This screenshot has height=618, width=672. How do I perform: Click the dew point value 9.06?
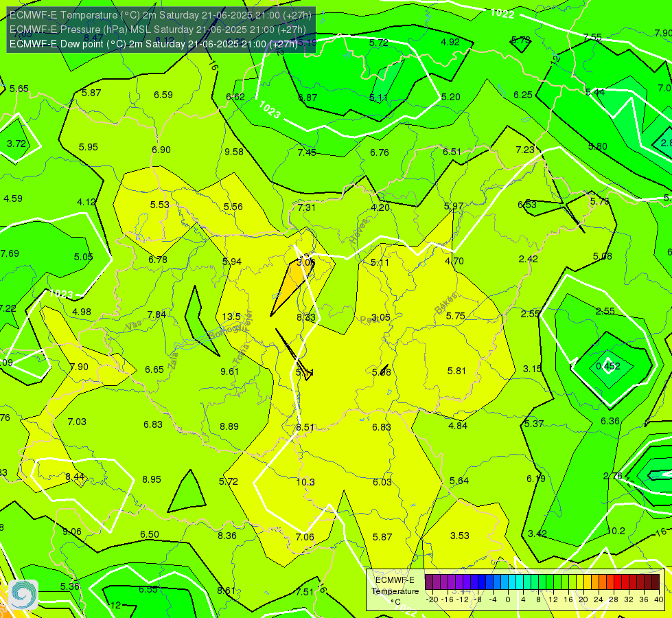(72, 531)
